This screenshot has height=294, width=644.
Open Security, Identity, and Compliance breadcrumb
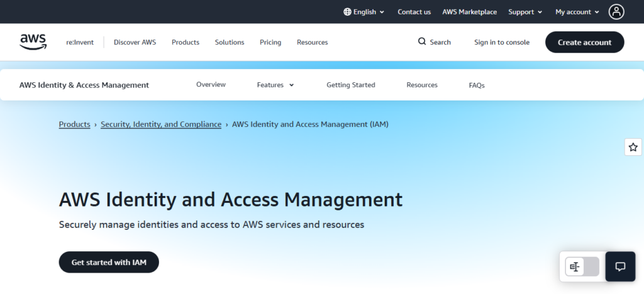click(x=161, y=124)
